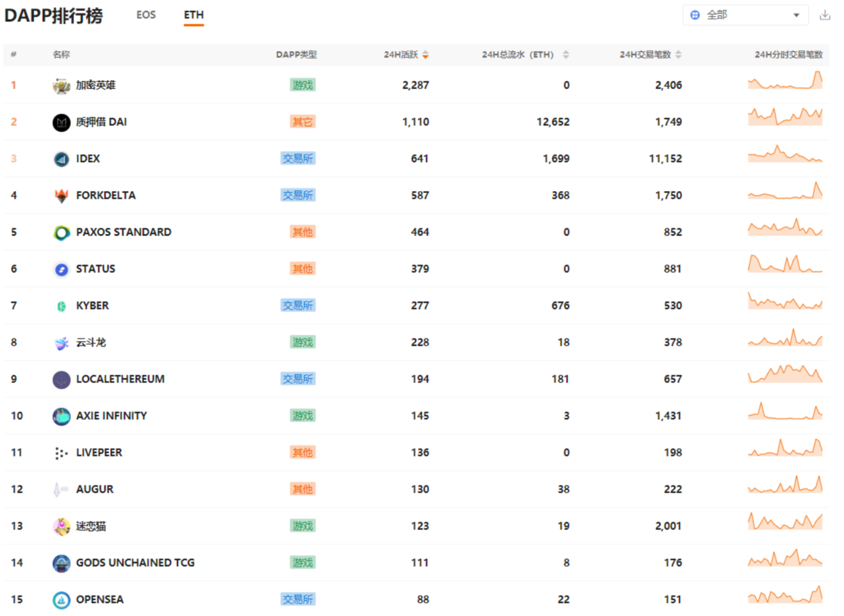
Task: Click the 其他 tag on STATUS row
Action: point(302,269)
